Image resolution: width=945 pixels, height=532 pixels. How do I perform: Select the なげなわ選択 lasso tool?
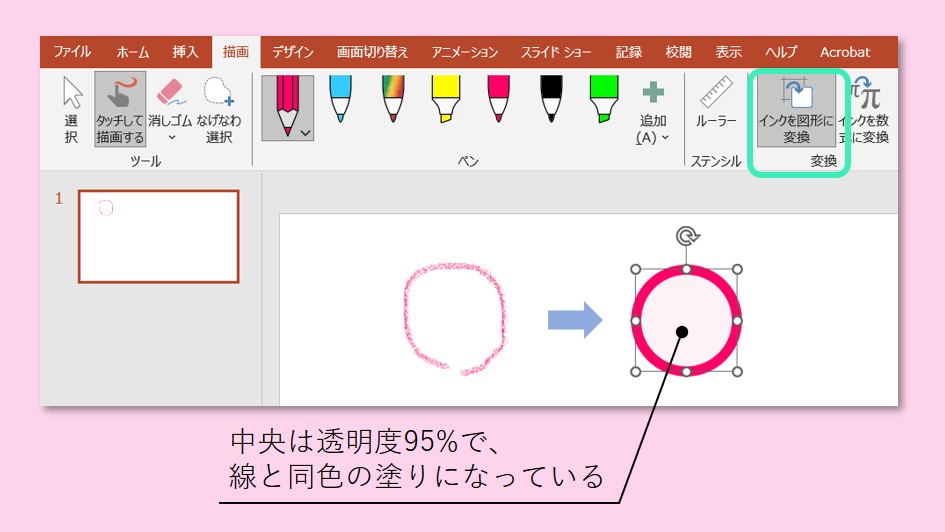pos(219,110)
